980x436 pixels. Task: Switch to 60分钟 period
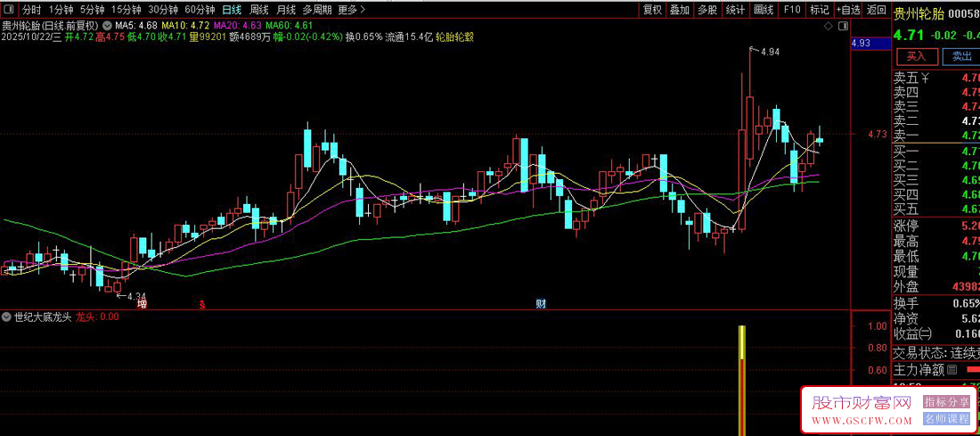[200, 10]
